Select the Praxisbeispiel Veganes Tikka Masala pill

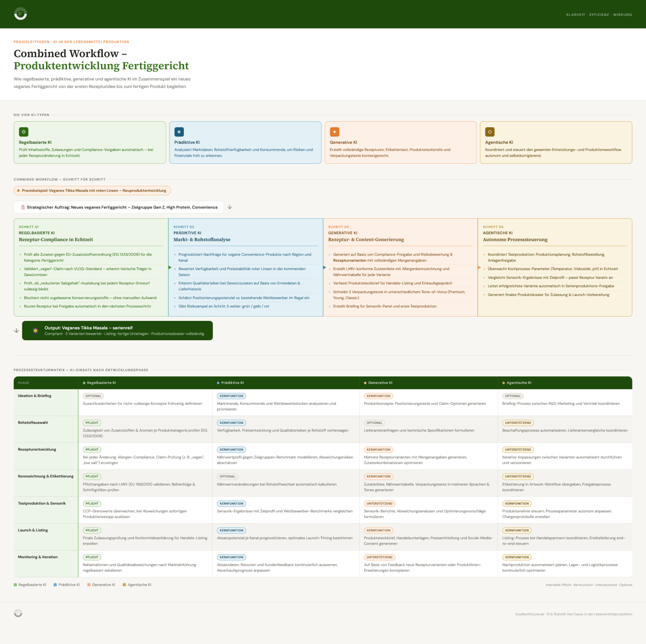click(92, 191)
